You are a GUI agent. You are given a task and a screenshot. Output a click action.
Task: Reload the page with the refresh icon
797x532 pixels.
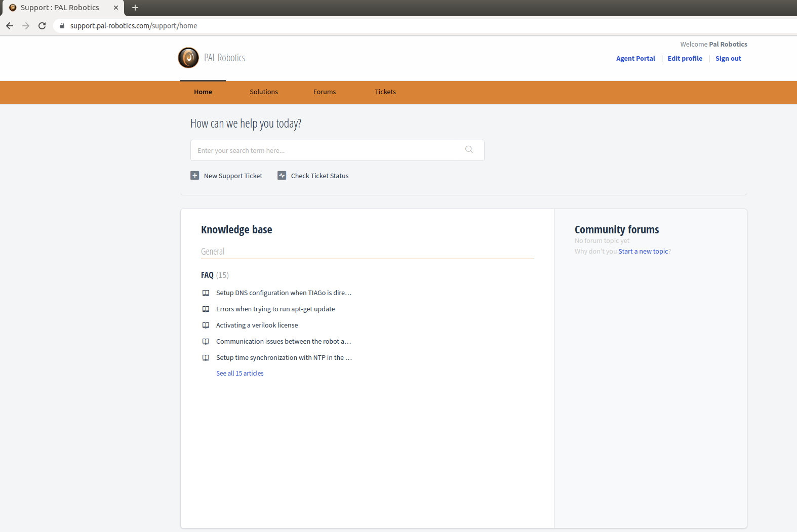42,26
